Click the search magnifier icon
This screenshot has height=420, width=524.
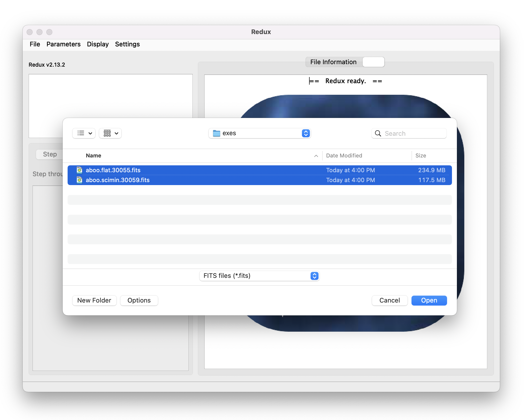(377, 133)
